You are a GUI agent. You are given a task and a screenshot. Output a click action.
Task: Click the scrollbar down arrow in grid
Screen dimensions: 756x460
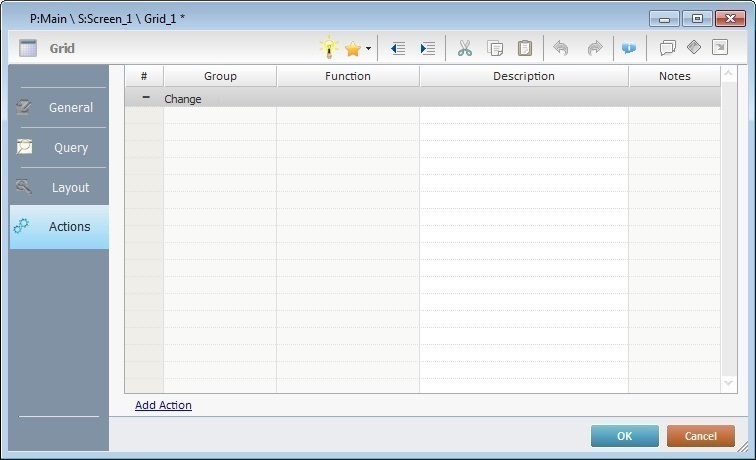point(728,383)
